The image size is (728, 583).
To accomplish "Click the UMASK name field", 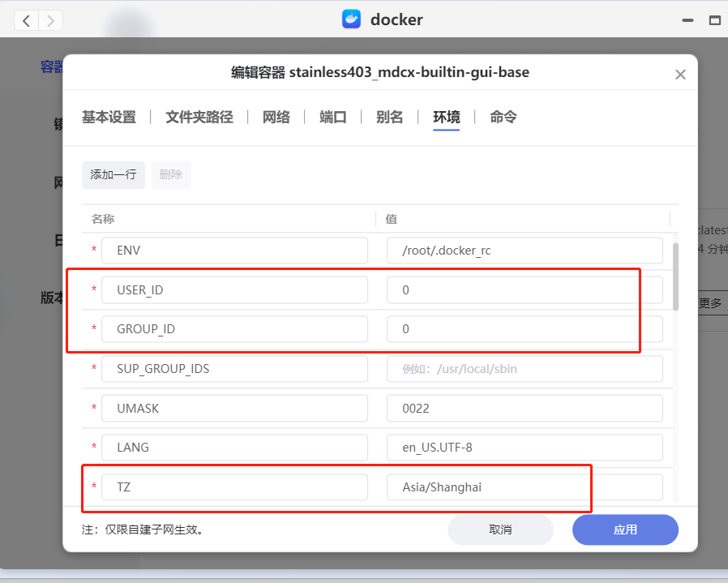I will tap(234, 409).
